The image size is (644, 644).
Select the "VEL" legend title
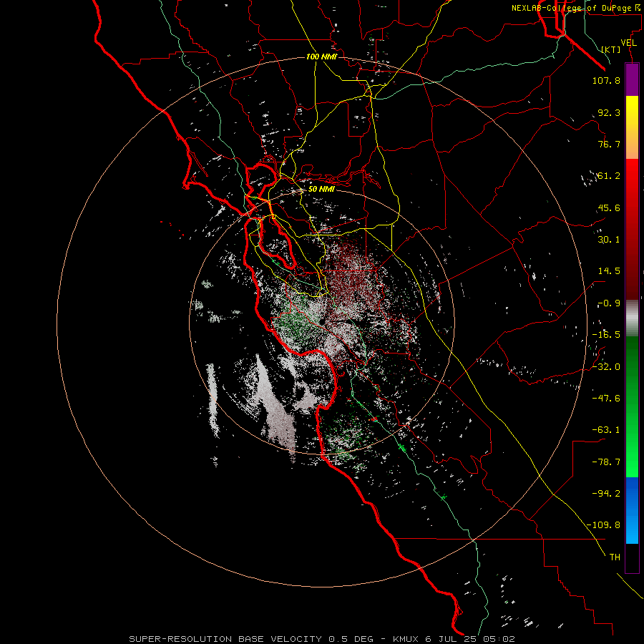628,43
